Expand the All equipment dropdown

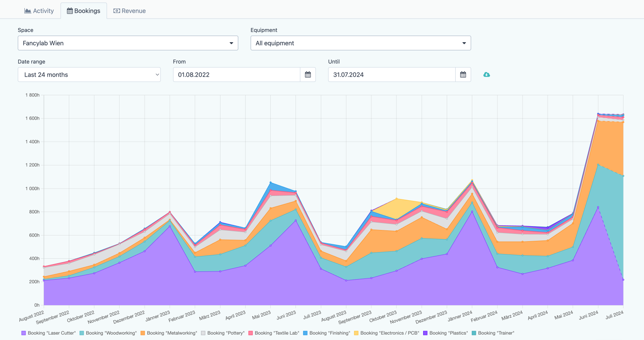click(x=361, y=43)
